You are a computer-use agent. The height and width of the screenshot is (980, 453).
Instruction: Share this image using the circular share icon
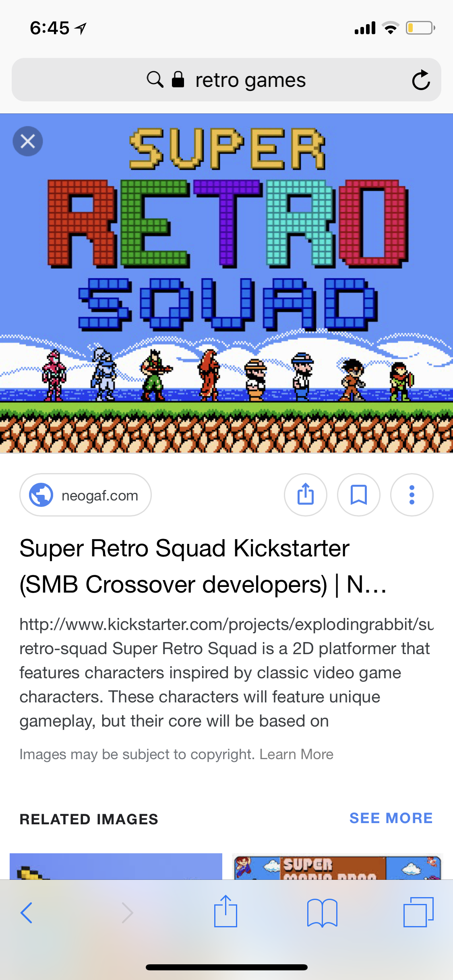306,494
